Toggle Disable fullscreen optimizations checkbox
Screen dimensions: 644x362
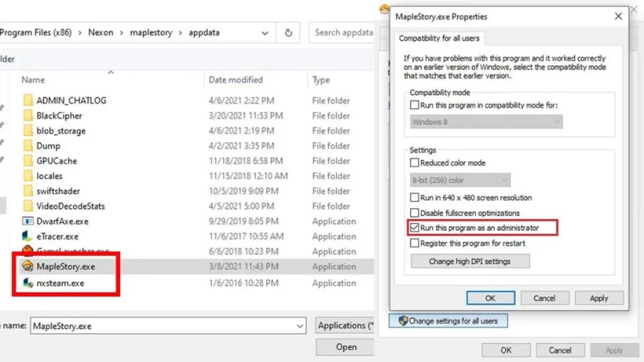414,213
